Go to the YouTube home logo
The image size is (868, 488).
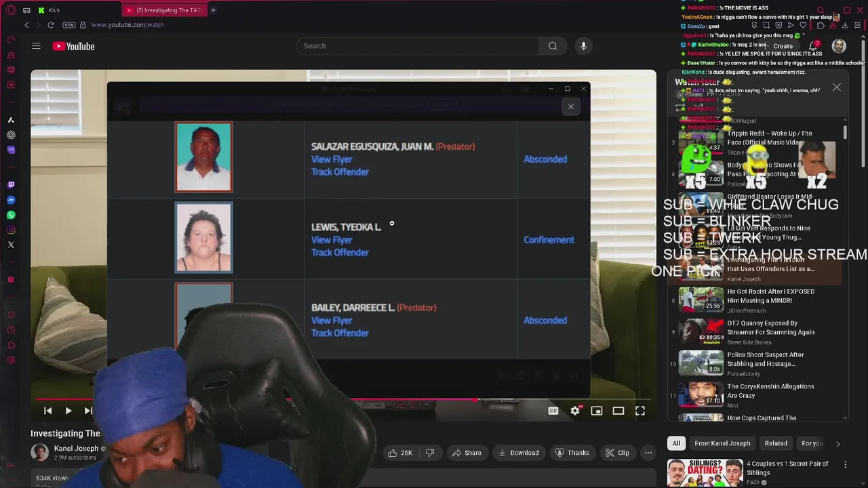tap(73, 46)
